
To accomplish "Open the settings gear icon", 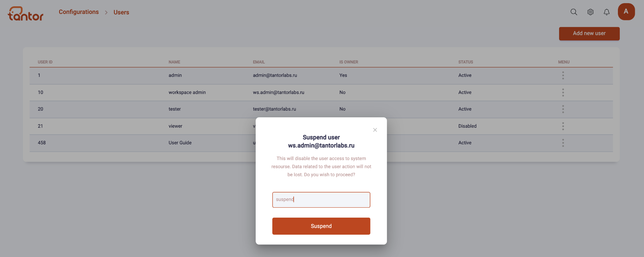I will tap(591, 12).
